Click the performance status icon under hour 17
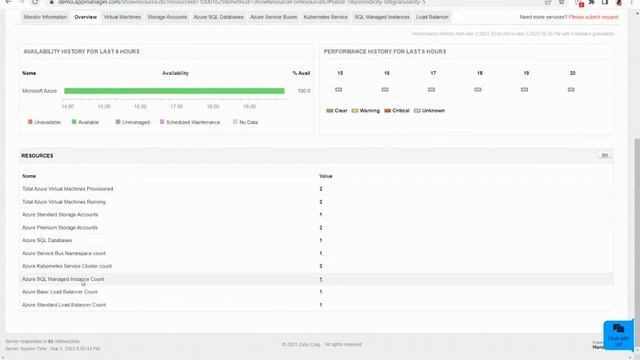Viewport: 640px width, 360px height. 431,89
